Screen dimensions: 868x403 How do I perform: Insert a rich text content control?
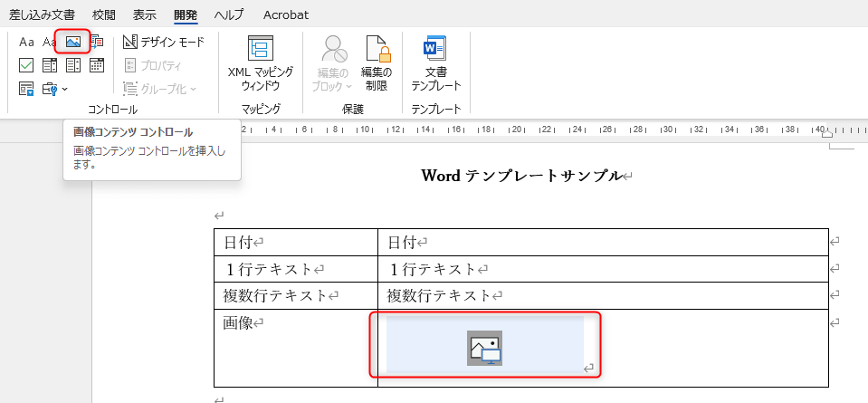pyautogui.click(x=26, y=42)
